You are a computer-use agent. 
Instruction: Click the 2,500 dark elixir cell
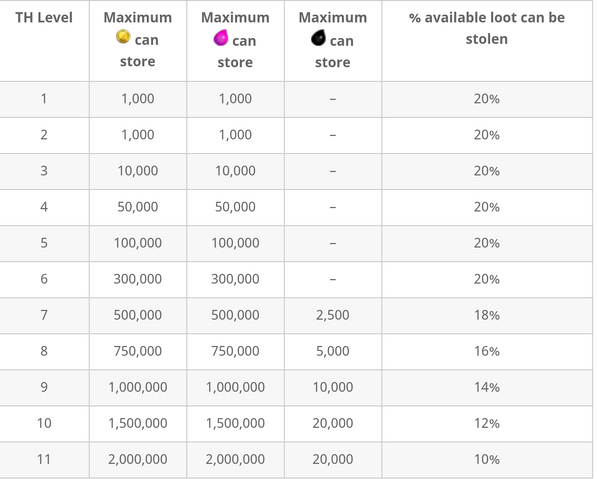[x=332, y=315]
